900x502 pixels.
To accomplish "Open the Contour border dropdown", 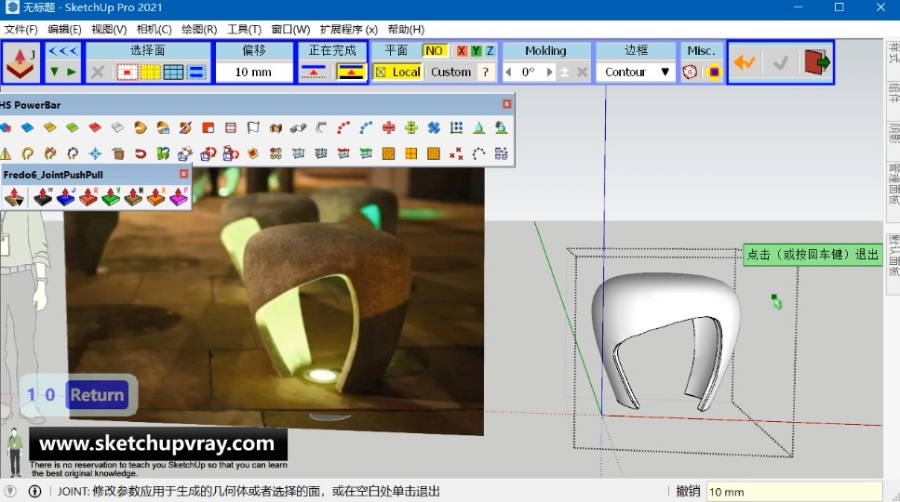I will pyautogui.click(x=636, y=72).
